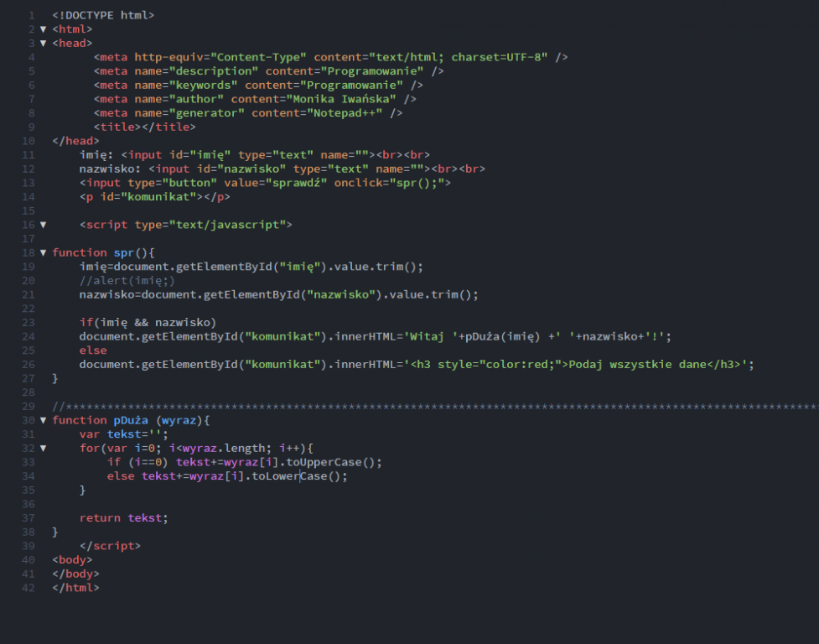819x644 pixels.
Task: Click the opening "<body>" tag on line 40
Action: point(73,560)
